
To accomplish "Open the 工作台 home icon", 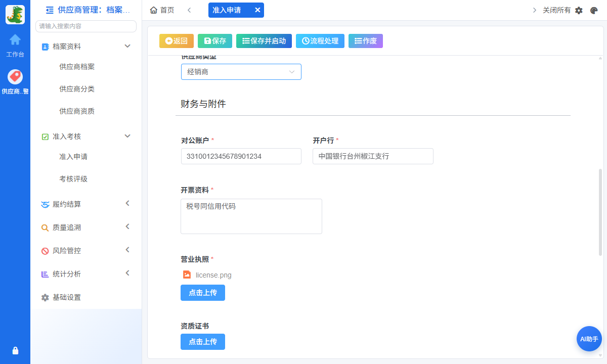I will [15, 39].
